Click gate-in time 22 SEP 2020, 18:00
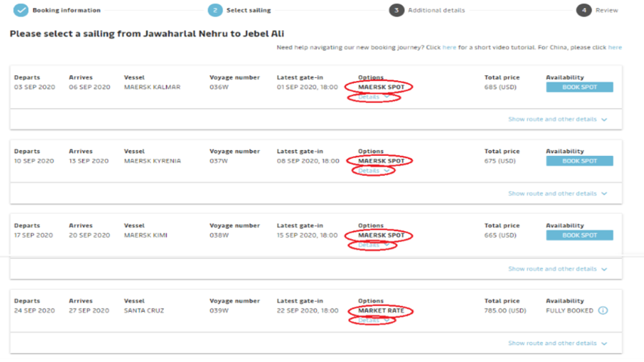The image size is (644, 362). coord(308,310)
